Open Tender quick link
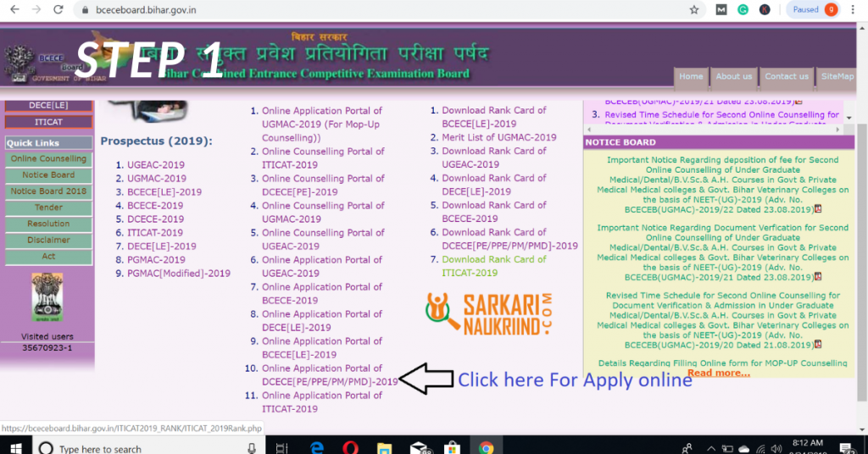The width and height of the screenshot is (868, 454). tap(48, 208)
